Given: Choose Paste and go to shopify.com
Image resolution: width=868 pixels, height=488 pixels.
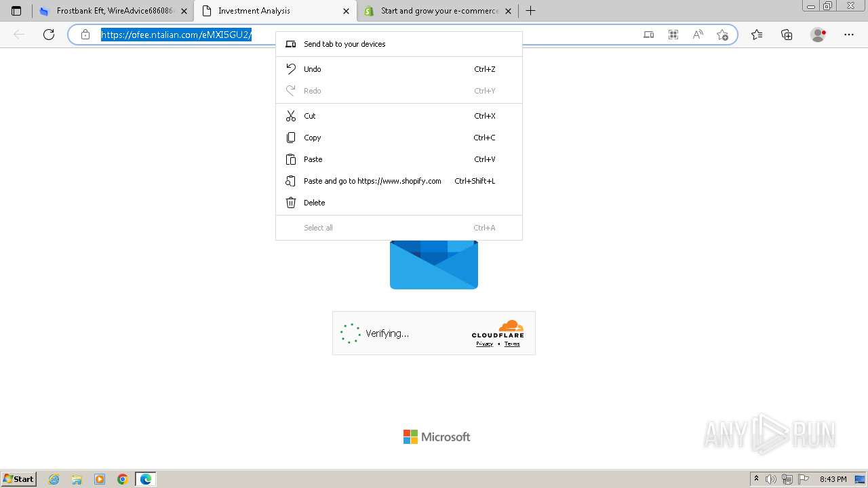Looking at the screenshot, I should coord(399,181).
